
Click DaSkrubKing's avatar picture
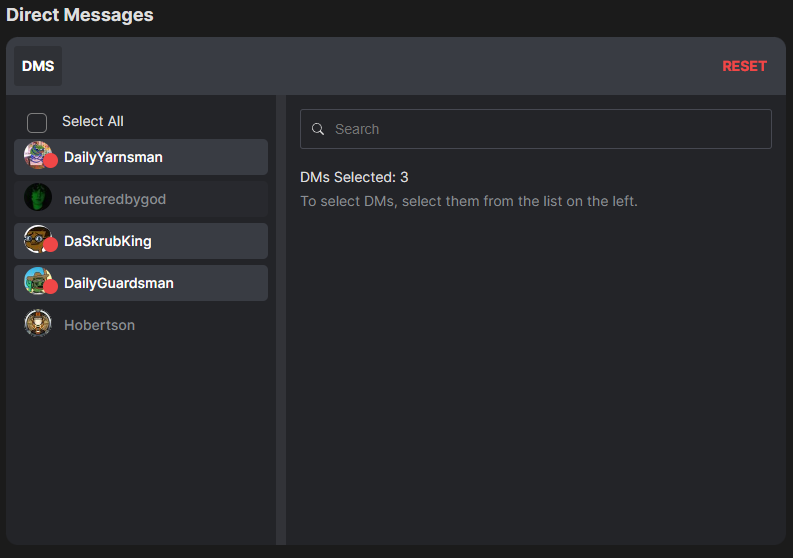point(36,239)
